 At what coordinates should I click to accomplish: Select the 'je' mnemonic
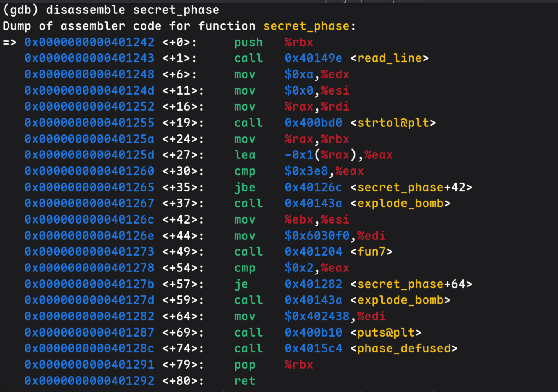241,284
